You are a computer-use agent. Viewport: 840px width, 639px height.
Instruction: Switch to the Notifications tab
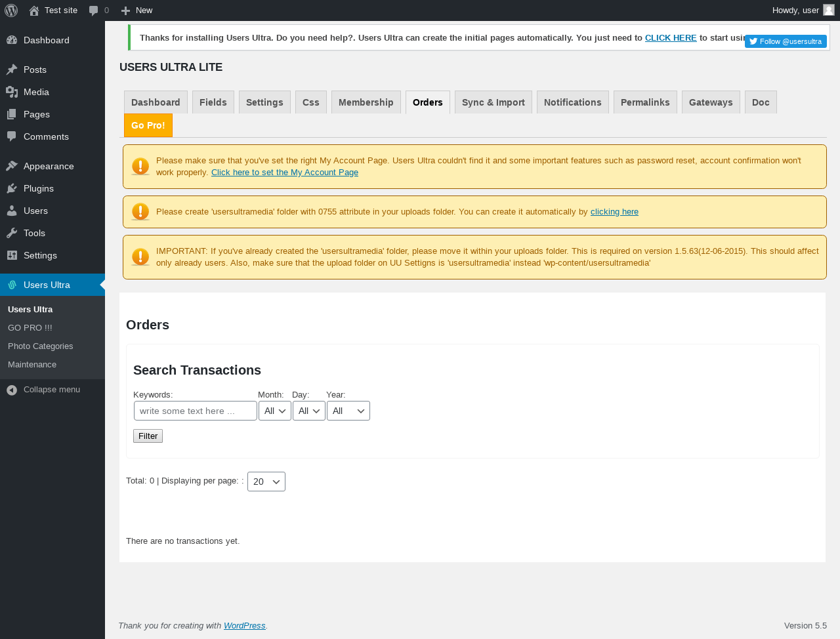(x=573, y=102)
